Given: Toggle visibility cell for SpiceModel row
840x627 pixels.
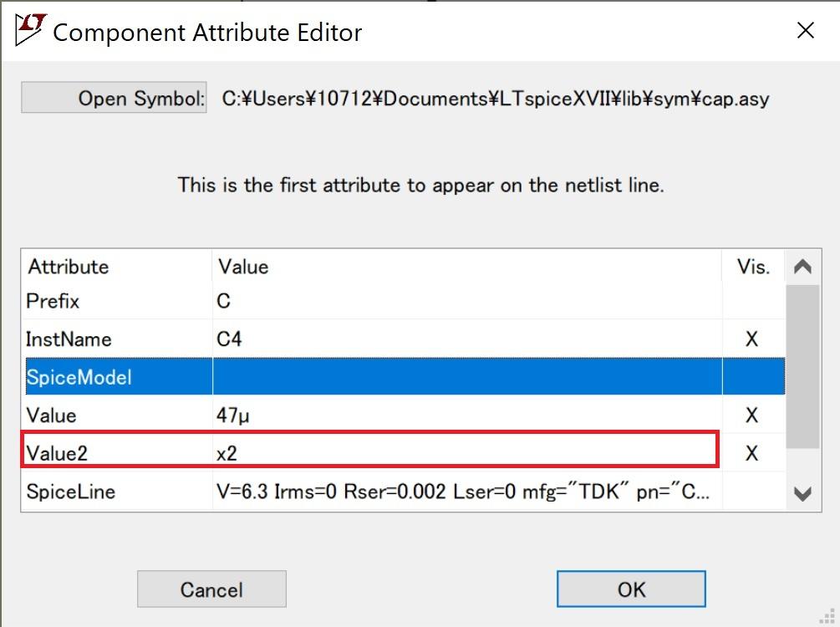Looking at the screenshot, I should coord(751,377).
